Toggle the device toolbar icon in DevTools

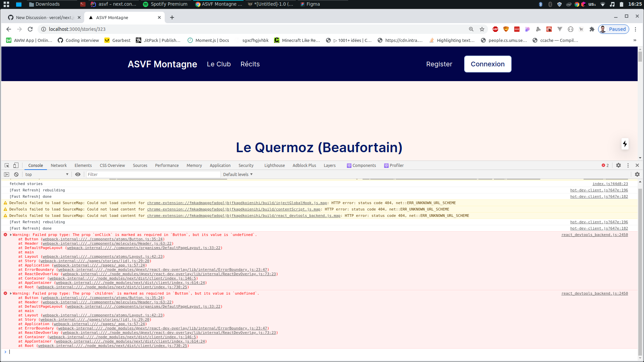coord(16,165)
